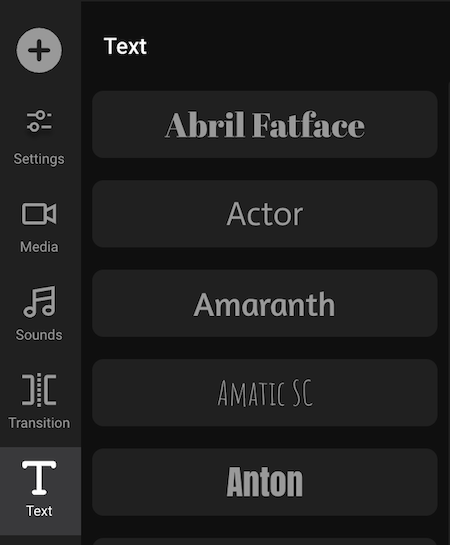The height and width of the screenshot is (545, 450).
Task: Select the Amatic SC font
Action: click(265, 393)
